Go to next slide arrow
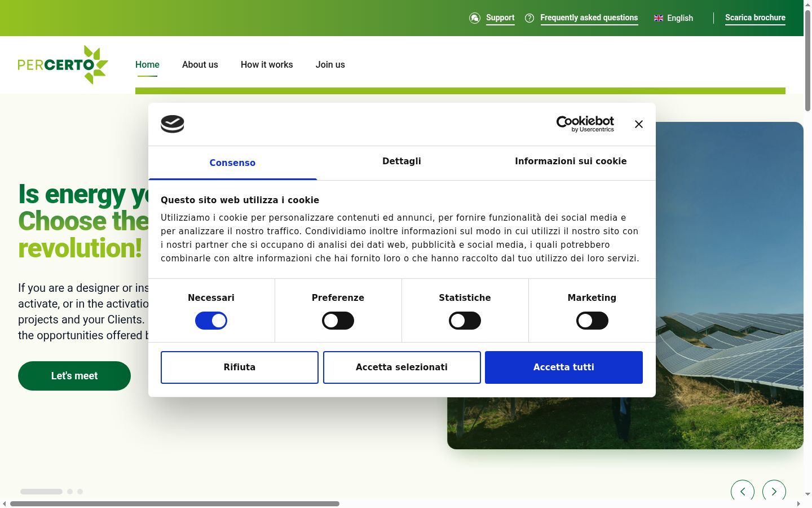The image size is (812, 508). pyautogui.click(x=774, y=491)
